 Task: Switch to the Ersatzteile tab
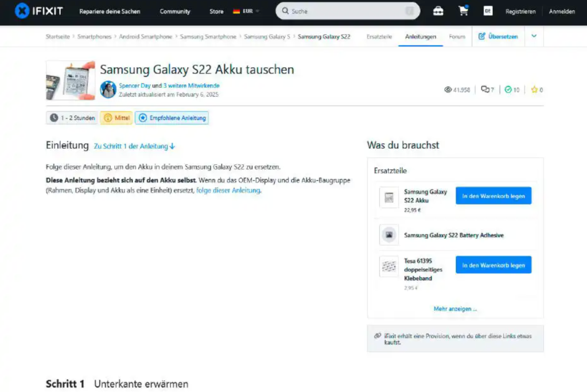pyautogui.click(x=379, y=37)
